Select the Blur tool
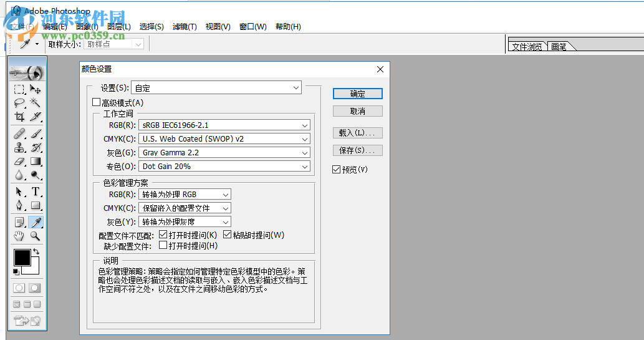The width and height of the screenshot is (644, 340). (x=19, y=175)
